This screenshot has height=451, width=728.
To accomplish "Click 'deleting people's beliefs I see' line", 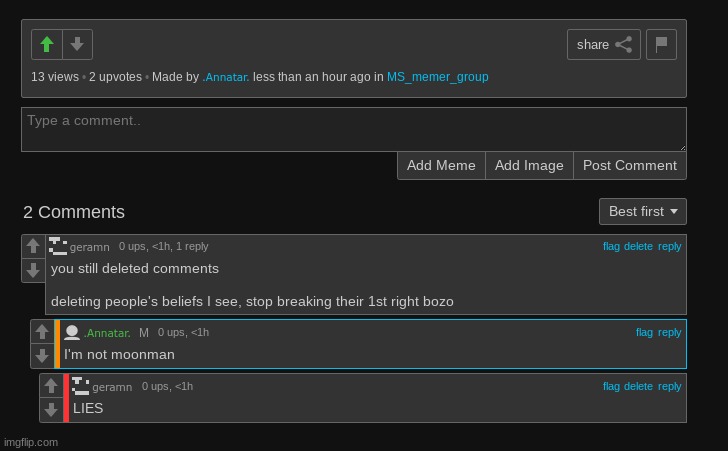I will 252,302.
